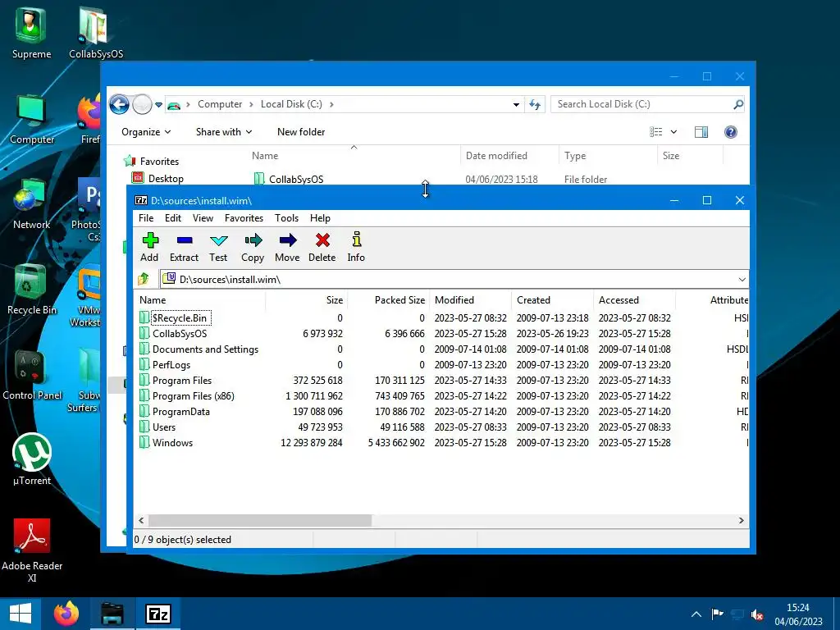Select the Windows folder in 7-Zip
This screenshot has width=840, height=630.
(x=442, y=442)
